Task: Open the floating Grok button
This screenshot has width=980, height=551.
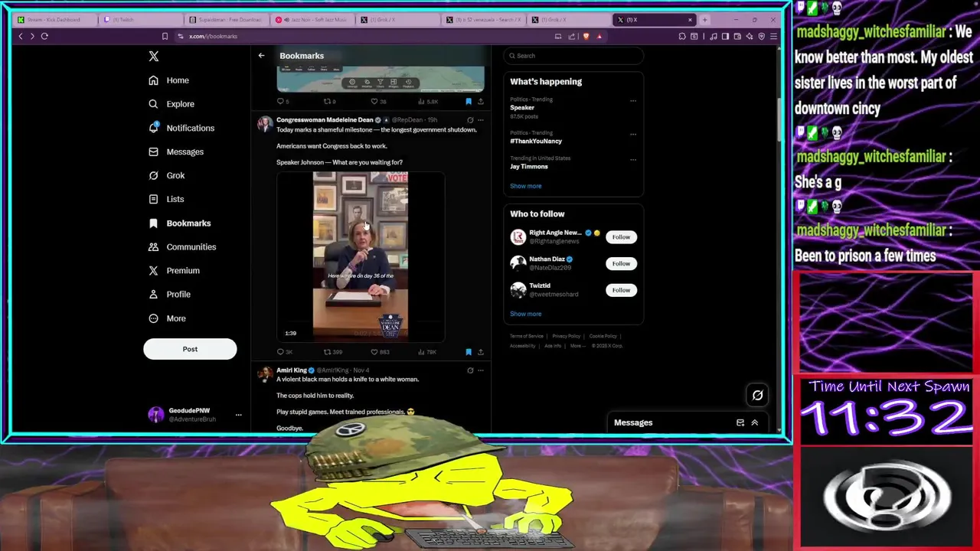Action: coord(757,395)
